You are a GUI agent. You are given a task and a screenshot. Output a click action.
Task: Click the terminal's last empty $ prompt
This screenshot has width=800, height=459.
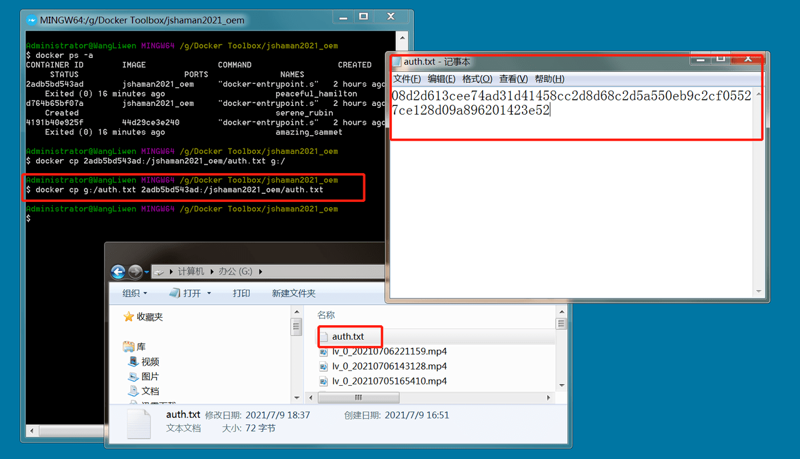(x=29, y=219)
